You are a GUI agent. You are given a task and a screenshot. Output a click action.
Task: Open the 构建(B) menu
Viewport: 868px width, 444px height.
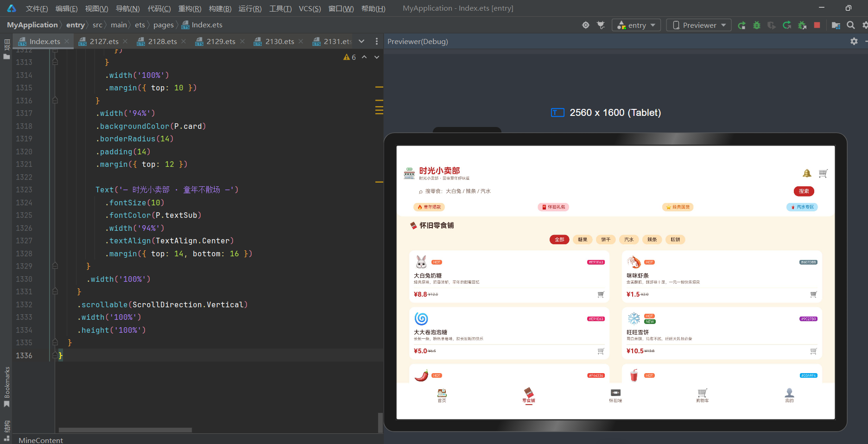point(220,8)
